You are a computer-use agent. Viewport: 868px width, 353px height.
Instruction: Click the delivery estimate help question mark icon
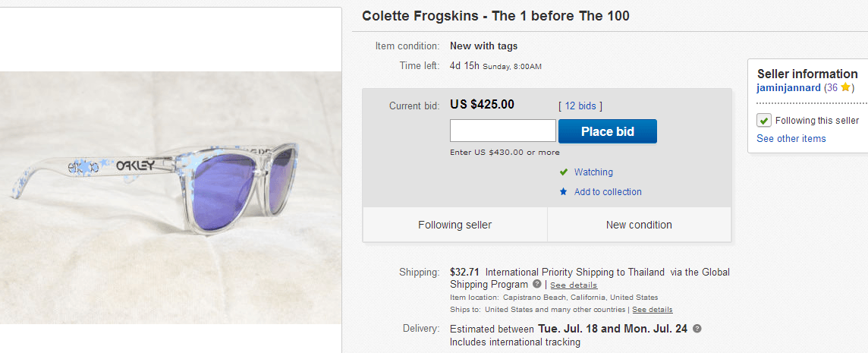tap(697, 329)
